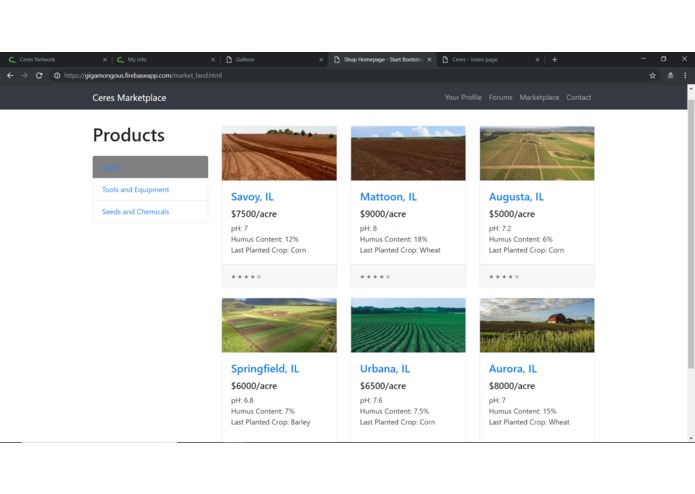The width and height of the screenshot is (695, 494).
Task: Click the extension icon next to the bookmark star
Action: point(670,76)
